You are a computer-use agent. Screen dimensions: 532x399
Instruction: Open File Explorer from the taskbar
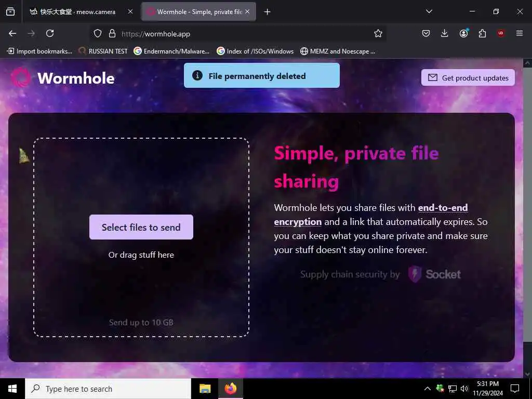(205, 389)
